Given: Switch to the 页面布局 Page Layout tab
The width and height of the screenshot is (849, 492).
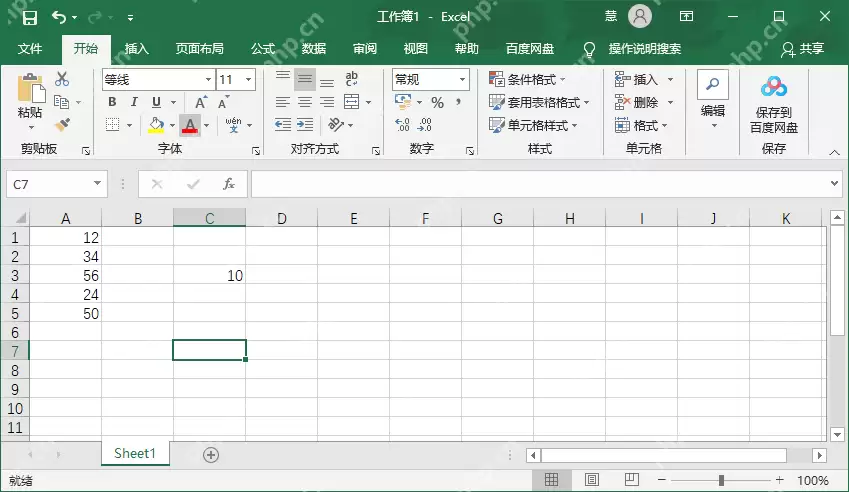Looking at the screenshot, I should point(199,49).
